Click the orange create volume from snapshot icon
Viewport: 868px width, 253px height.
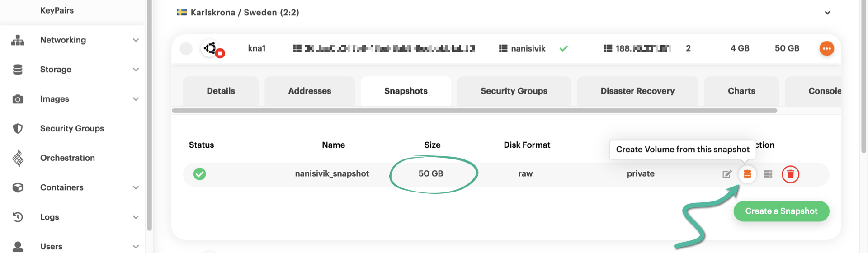pyautogui.click(x=747, y=174)
